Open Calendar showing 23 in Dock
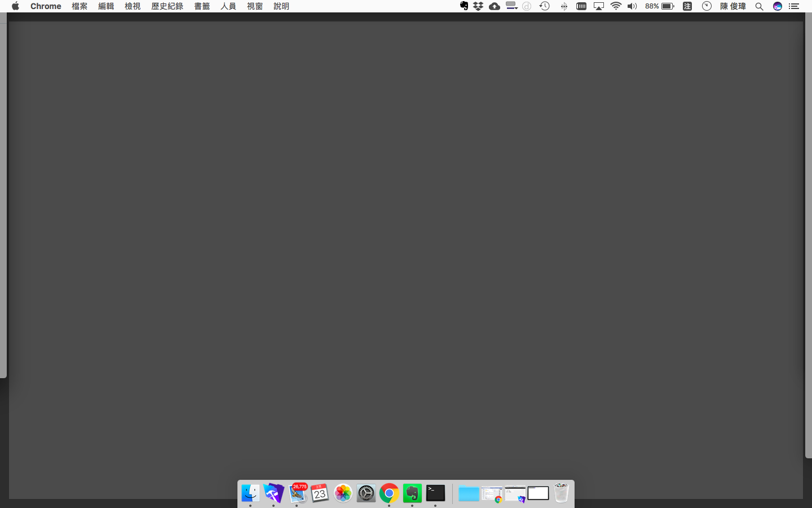The height and width of the screenshot is (508, 812). (320, 493)
